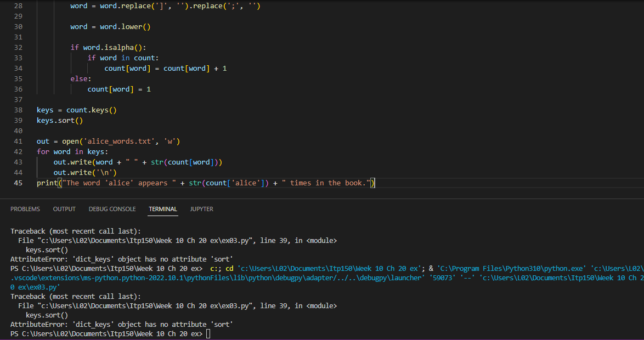Open the PROBLEMS panel tab

[25, 209]
